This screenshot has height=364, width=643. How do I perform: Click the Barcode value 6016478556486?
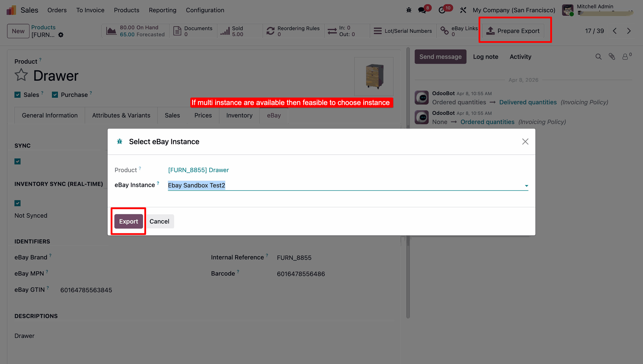(x=301, y=274)
